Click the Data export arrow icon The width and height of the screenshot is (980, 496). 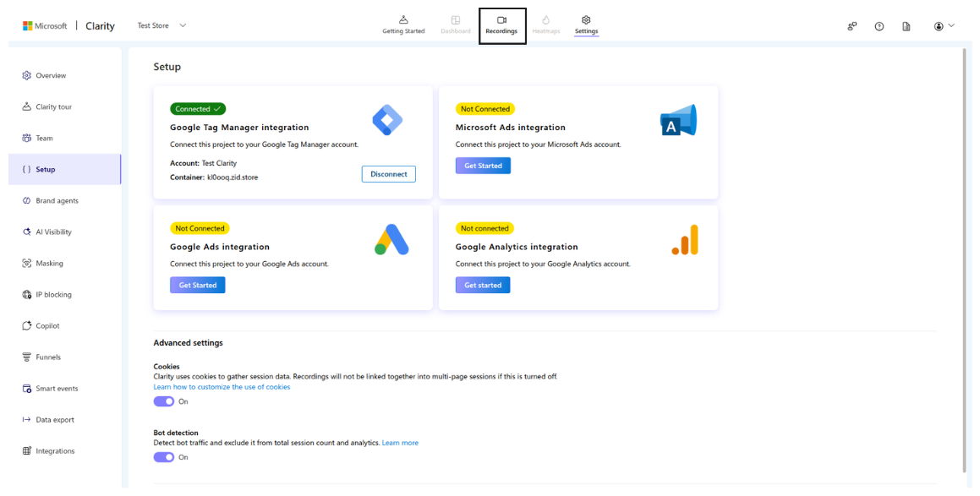[26, 419]
